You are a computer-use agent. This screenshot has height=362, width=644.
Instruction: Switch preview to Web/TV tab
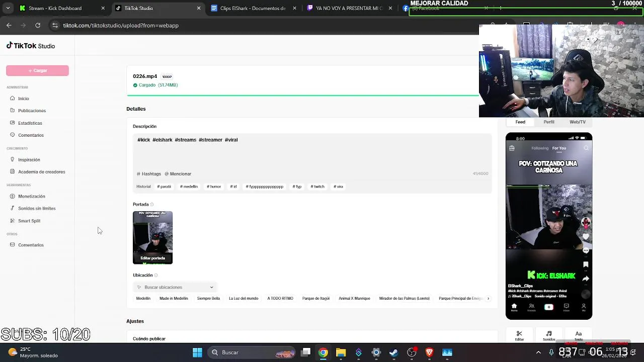[x=578, y=122]
